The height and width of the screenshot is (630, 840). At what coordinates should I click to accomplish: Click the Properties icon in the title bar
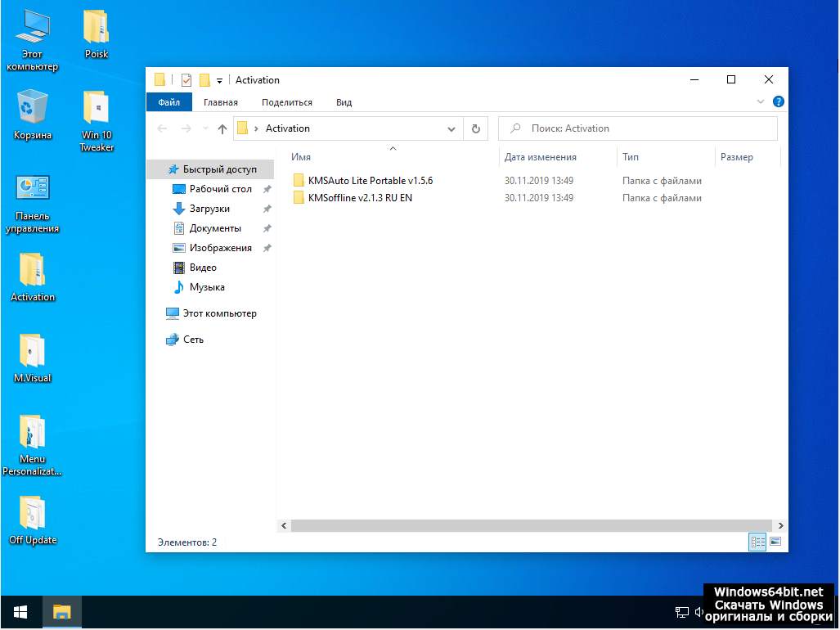click(x=186, y=80)
